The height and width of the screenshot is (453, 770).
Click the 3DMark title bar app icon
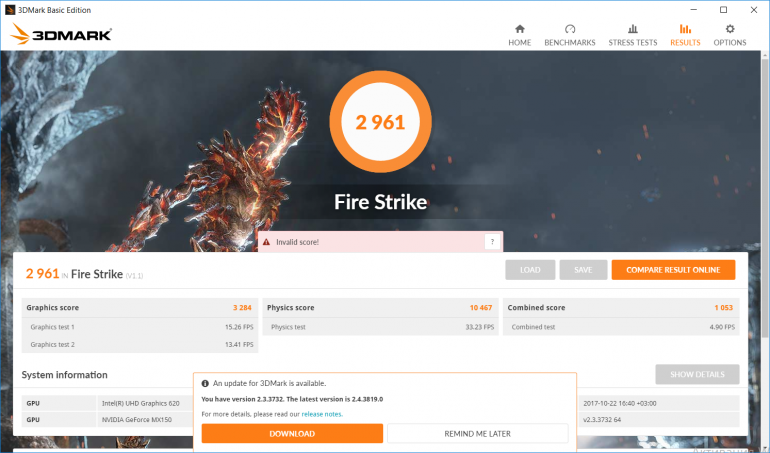pyautogui.click(x=10, y=10)
